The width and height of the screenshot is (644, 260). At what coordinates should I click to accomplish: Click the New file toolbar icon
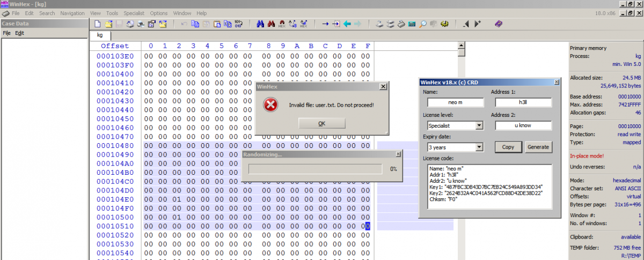97,24
